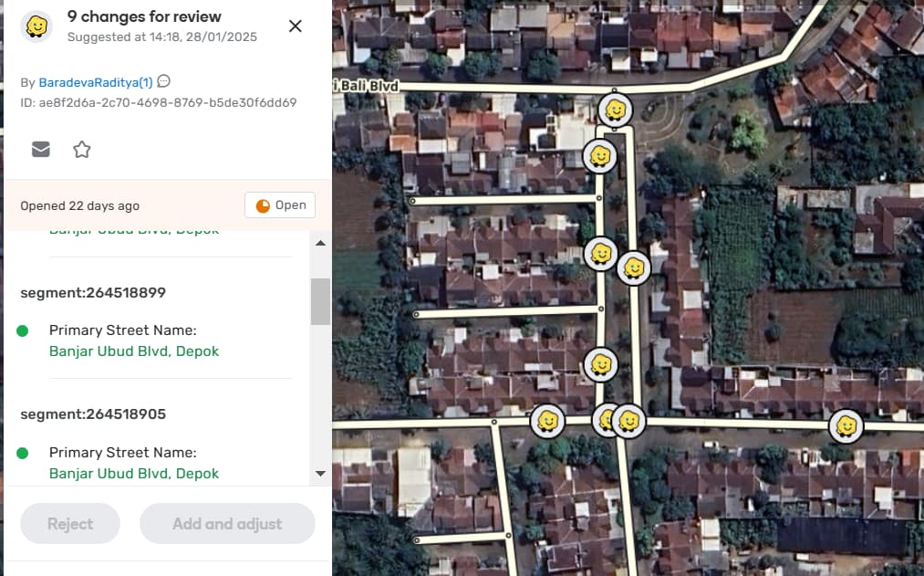Click the Waze avatar icon beside the review title
The image size is (924, 576).
coord(36,26)
